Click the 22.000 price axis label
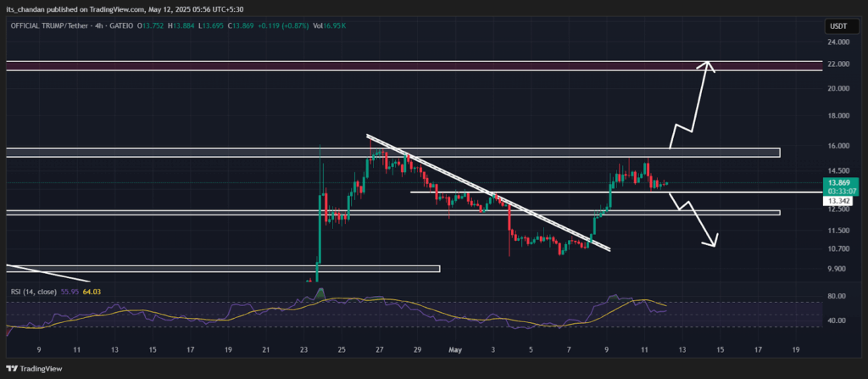This screenshot has width=868, height=379. [838, 64]
